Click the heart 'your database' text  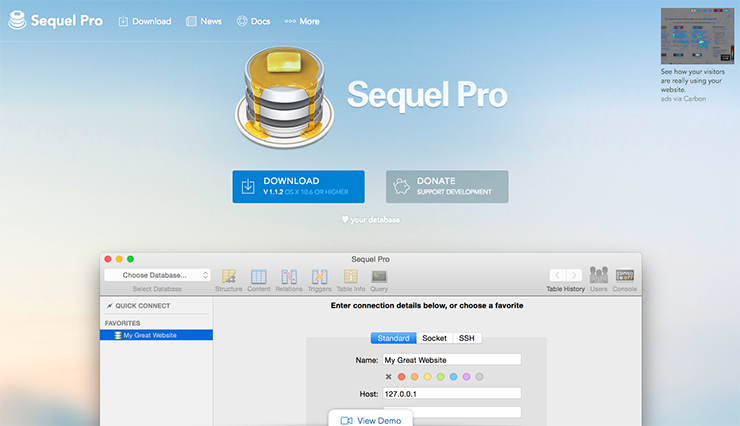tap(370, 219)
